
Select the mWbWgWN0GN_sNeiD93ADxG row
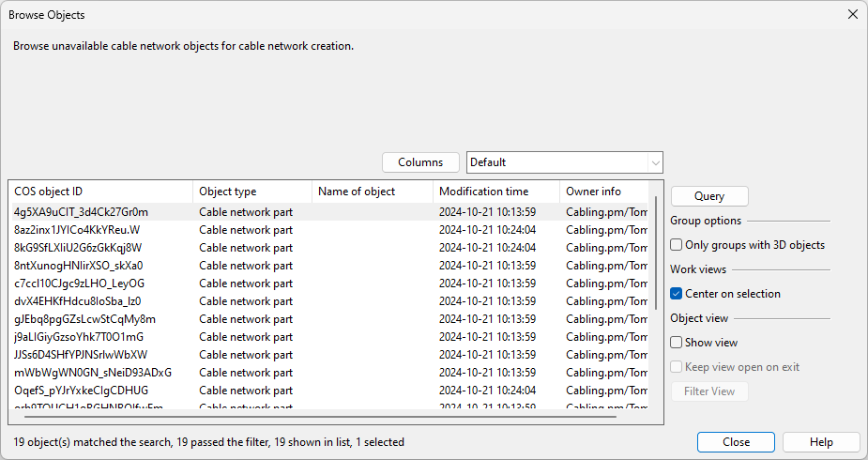tap(93, 373)
